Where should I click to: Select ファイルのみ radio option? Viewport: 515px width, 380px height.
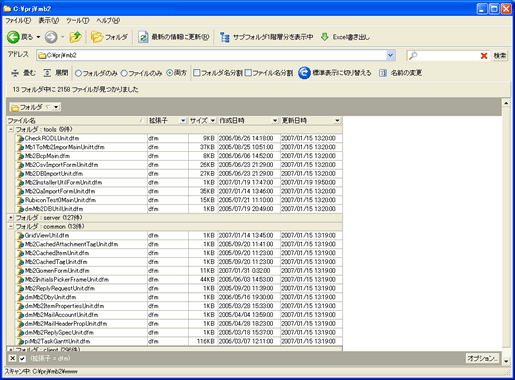coord(124,73)
